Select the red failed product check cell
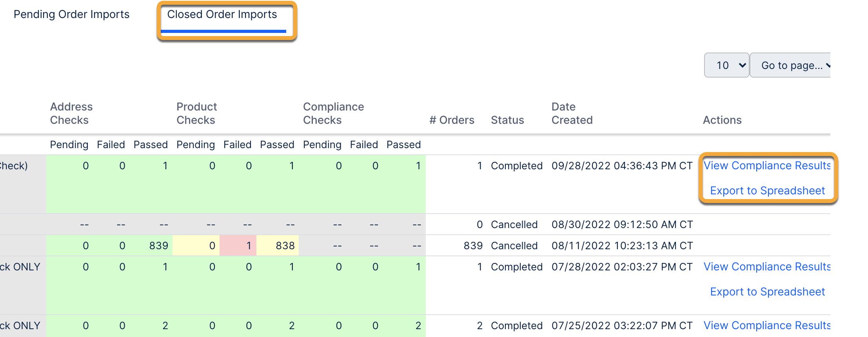 click(238, 246)
